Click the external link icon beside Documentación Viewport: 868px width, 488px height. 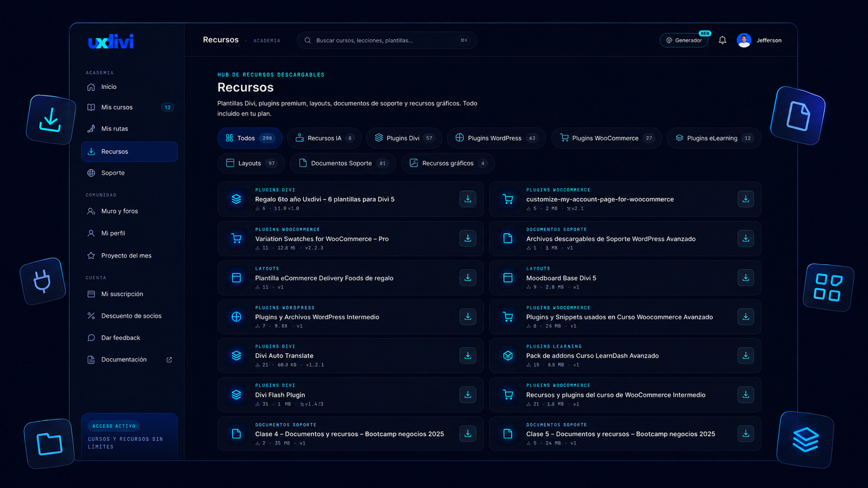point(169,359)
